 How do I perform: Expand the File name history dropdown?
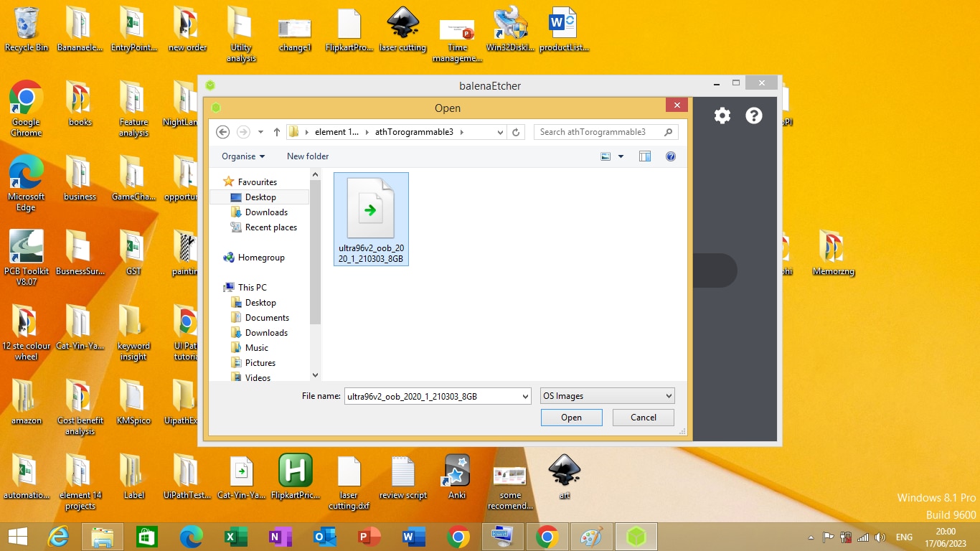click(524, 396)
